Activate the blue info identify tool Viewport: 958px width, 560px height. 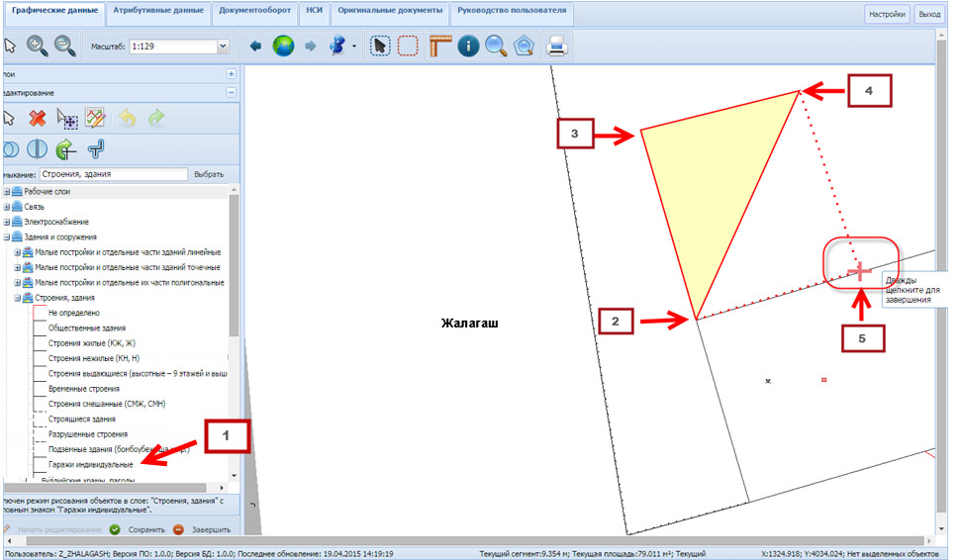pyautogui.click(x=468, y=46)
